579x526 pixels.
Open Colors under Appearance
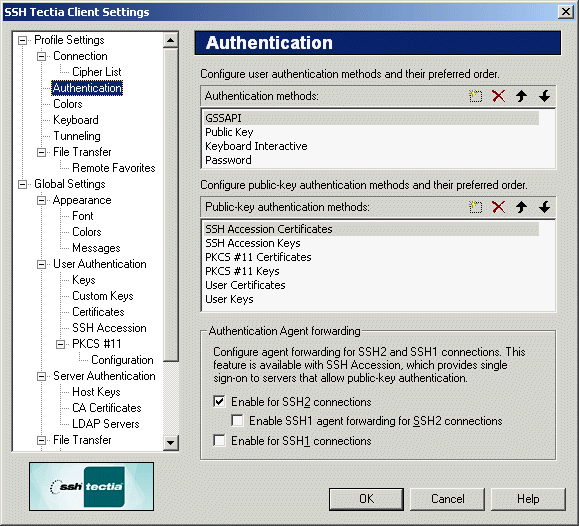[87, 232]
